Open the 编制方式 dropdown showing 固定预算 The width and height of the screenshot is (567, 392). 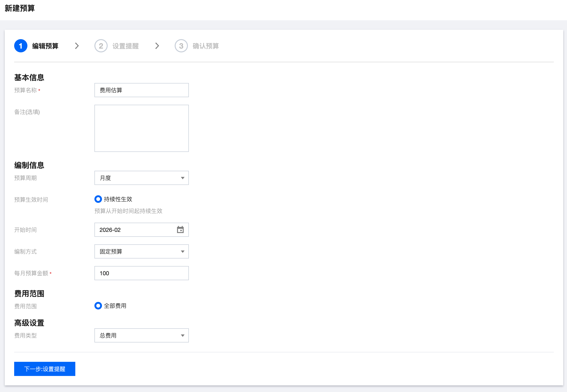[141, 251]
